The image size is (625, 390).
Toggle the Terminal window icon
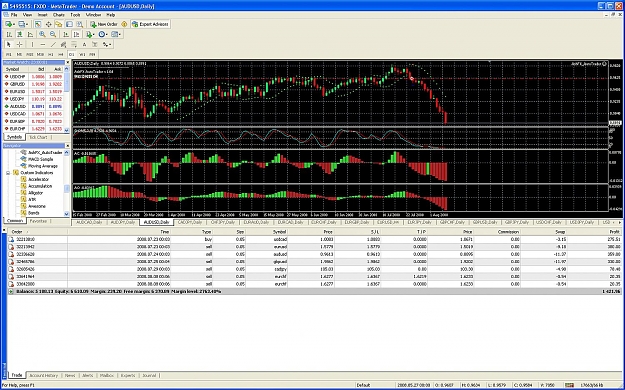tap(69, 24)
